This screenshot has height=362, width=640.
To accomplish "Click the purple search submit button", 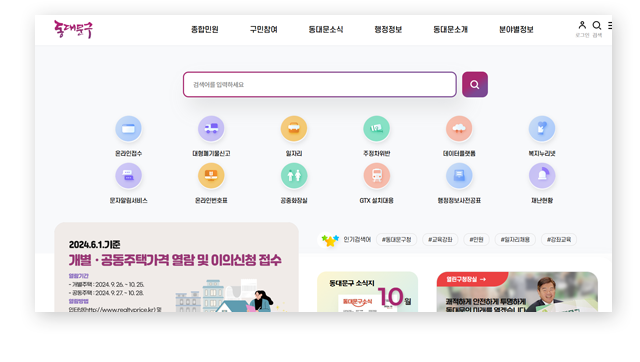I will (x=475, y=84).
